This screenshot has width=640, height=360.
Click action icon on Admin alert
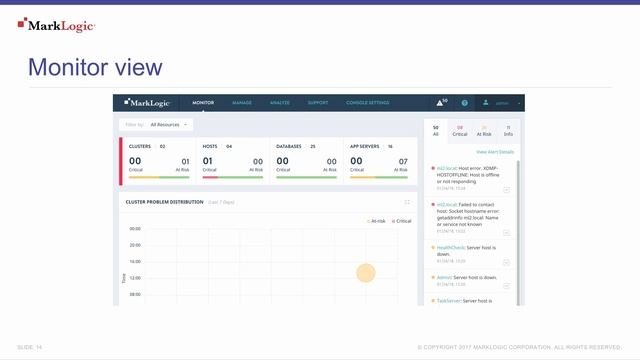click(506, 286)
